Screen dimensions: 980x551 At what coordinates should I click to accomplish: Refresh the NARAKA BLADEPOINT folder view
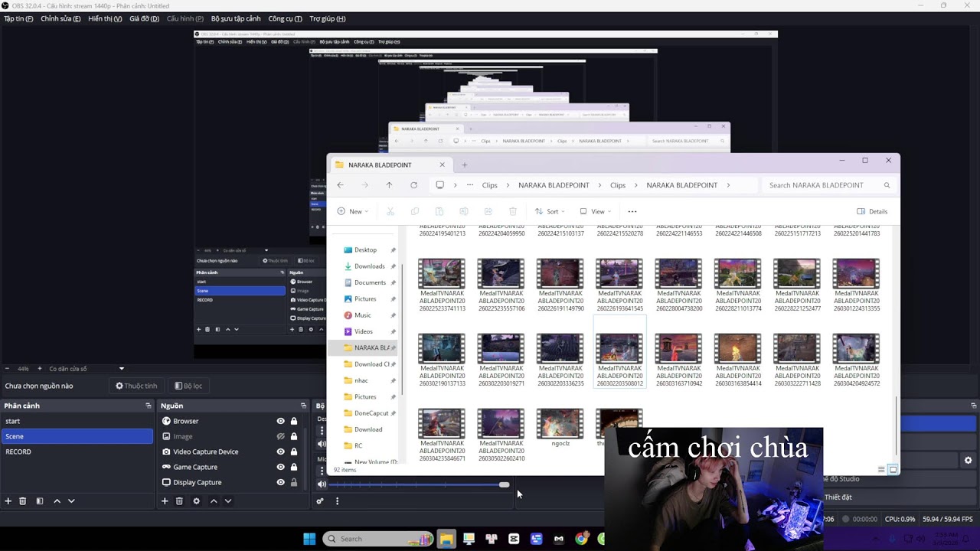(x=413, y=185)
